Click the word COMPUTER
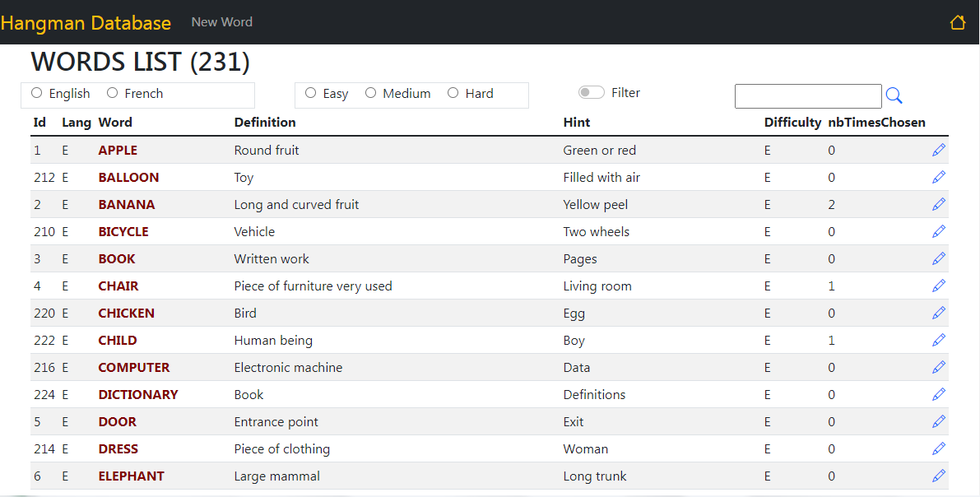The image size is (980, 497). pos(134,368)
